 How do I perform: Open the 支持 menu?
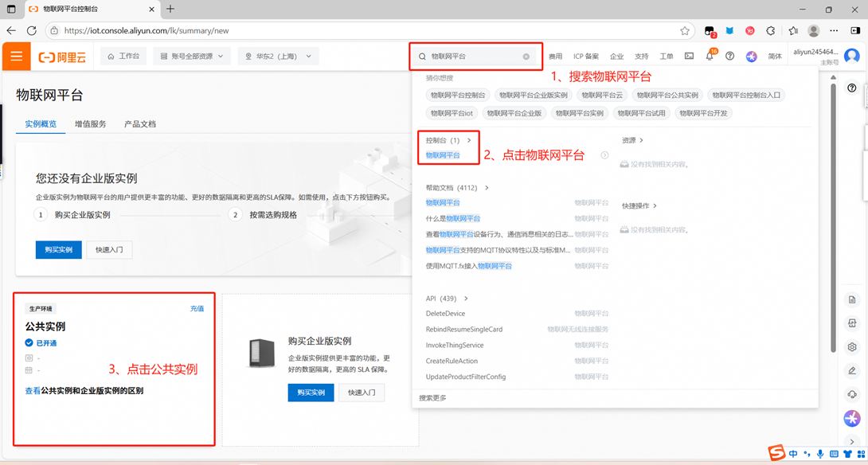tap(641, 57)
